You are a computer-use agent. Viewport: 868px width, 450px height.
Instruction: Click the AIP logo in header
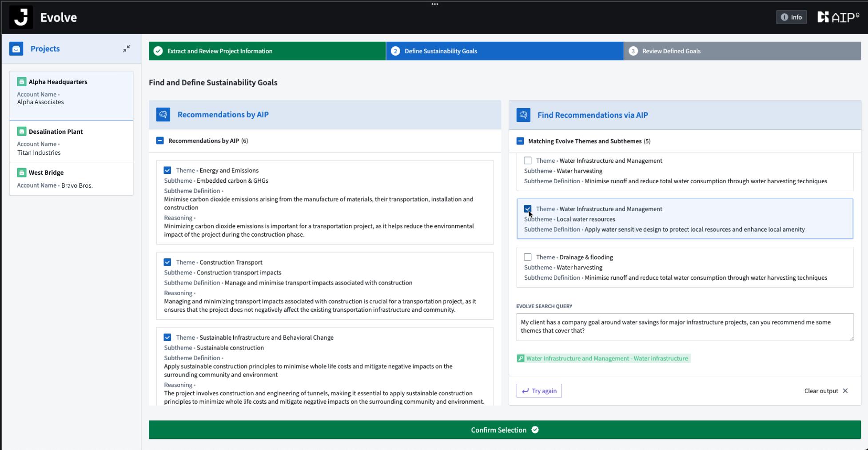click(x=839, y=17)
